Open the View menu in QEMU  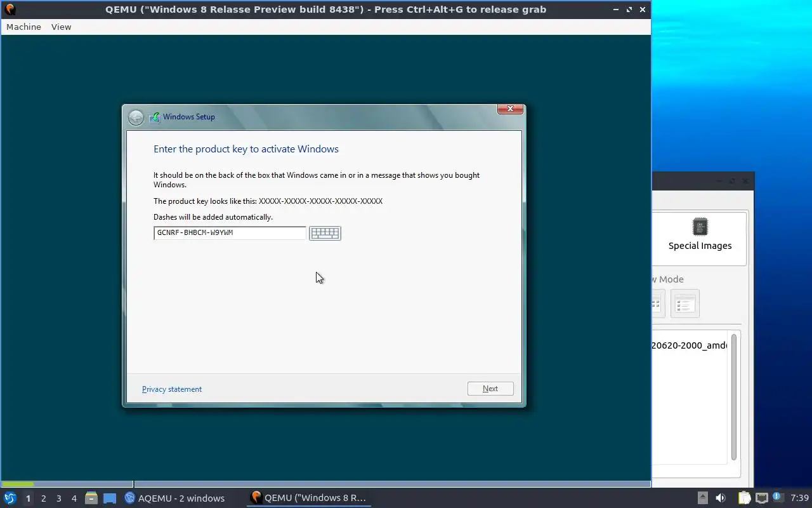click(x=62, y=27)
